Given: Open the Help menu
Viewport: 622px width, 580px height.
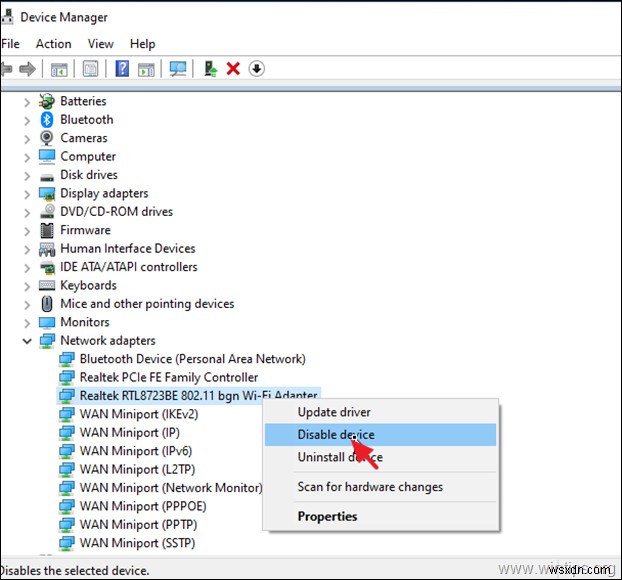Looking at the screenshot, I should tap(142, 44).
